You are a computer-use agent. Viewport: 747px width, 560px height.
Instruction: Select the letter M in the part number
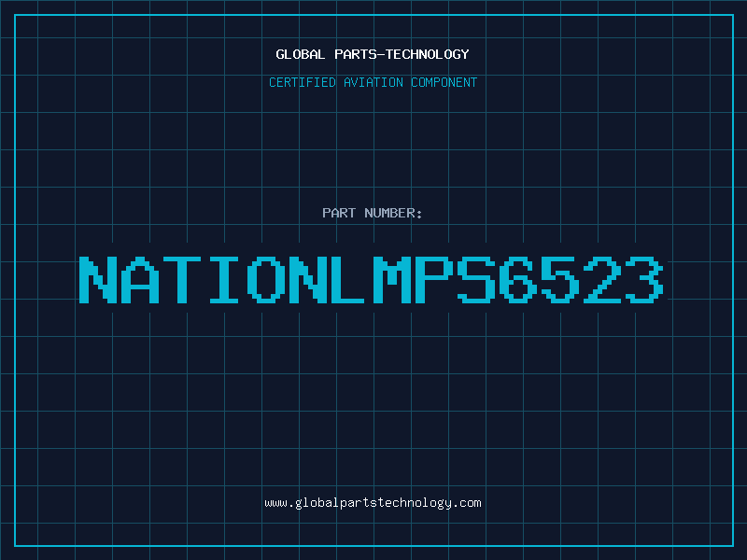coord(391,279)
